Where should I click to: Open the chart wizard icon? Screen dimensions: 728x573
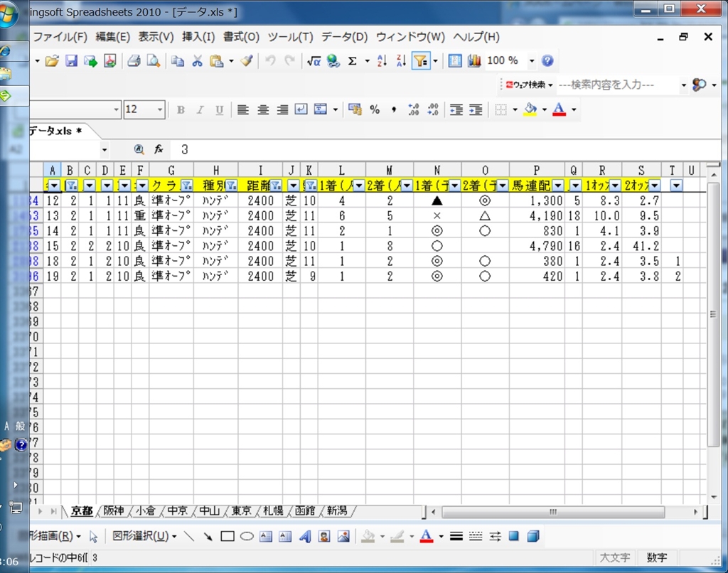click(x=474, y=61)
